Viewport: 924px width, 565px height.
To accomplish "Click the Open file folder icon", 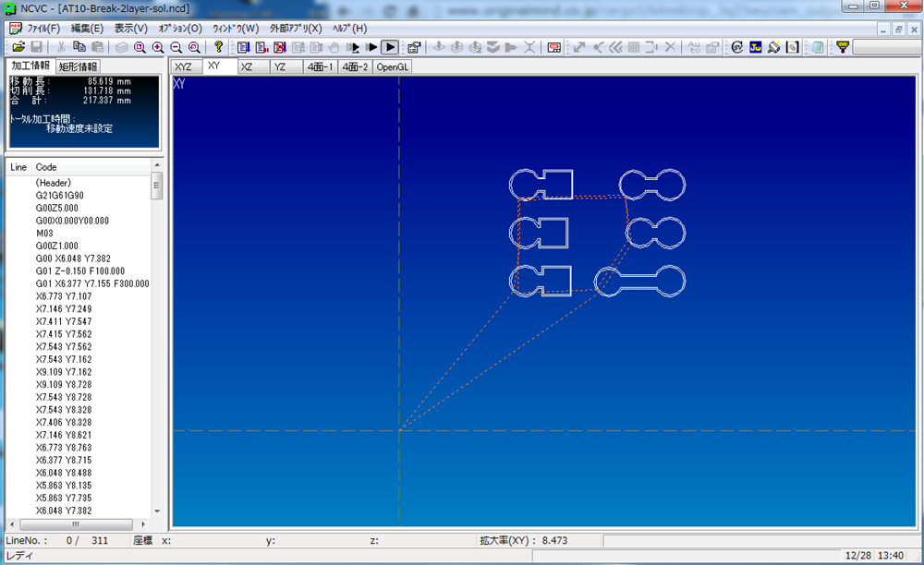I will [x=18, y=46].
